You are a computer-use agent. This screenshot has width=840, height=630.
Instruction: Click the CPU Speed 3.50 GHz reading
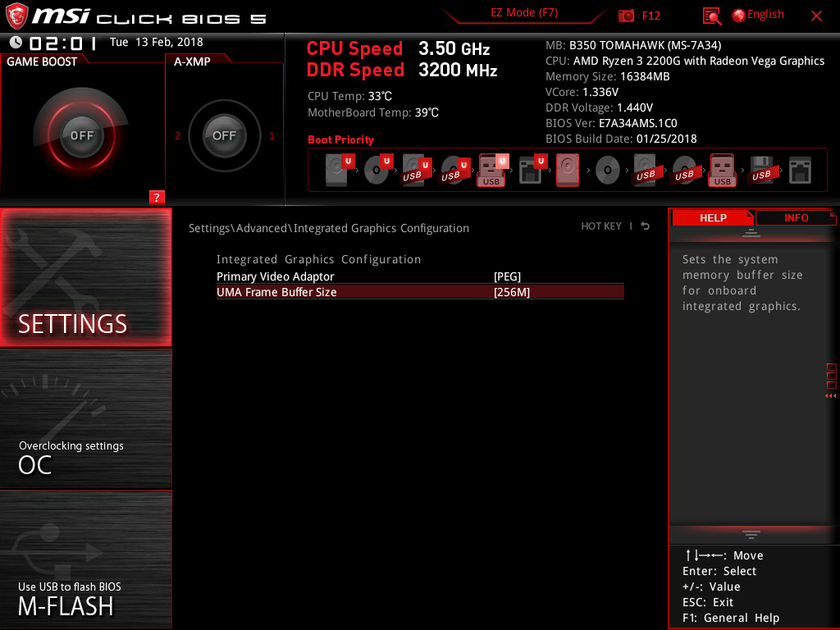click(398, 48)
